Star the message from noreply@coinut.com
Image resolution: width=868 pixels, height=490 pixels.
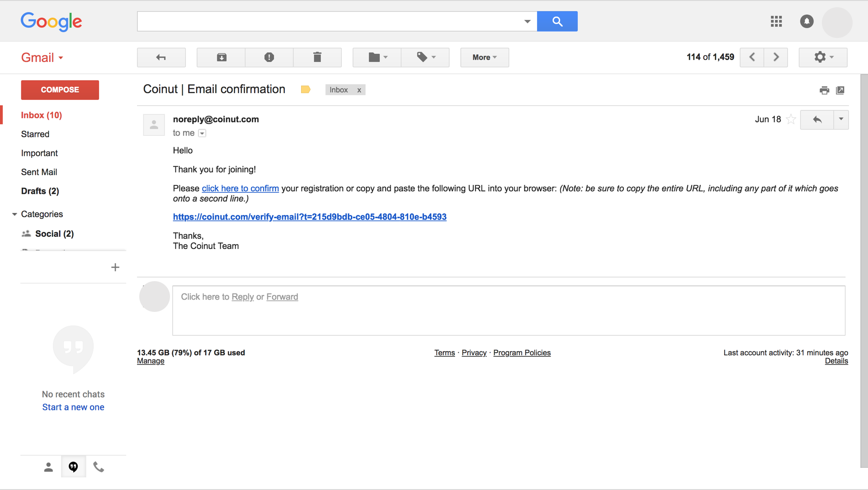click(x=791, y=119)
